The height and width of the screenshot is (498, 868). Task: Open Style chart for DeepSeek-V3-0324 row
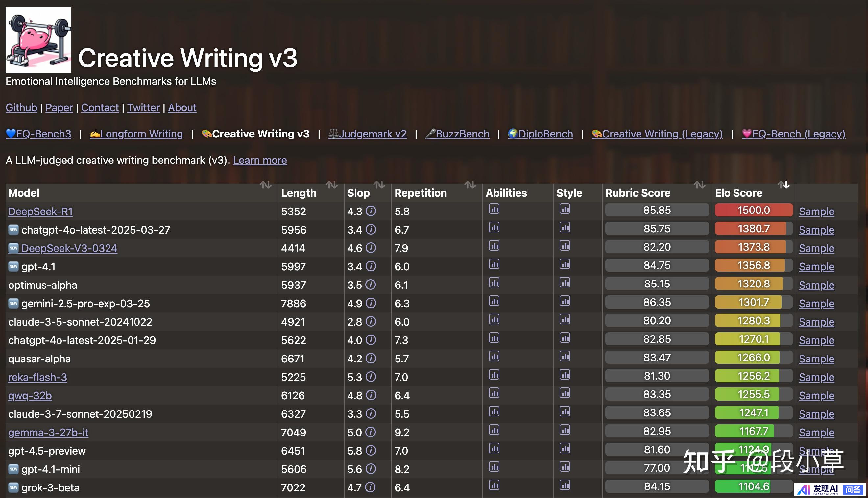point(565,246)
